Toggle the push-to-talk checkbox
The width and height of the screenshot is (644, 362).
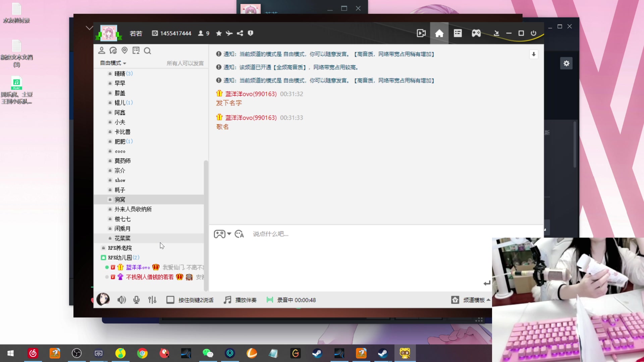pyautogui.click(x=170, y=300)
